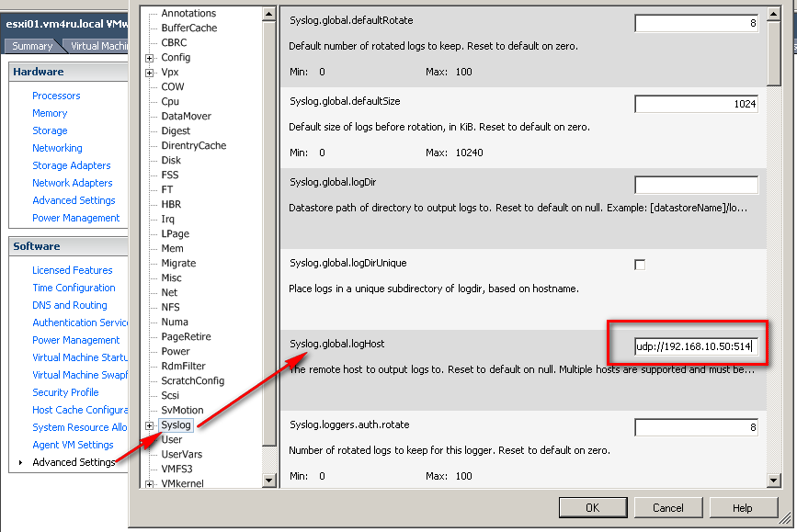Screen dimensions: 797x532
Task: Select ScratchConfig in the settings tree
Action: tap(193, 381)
